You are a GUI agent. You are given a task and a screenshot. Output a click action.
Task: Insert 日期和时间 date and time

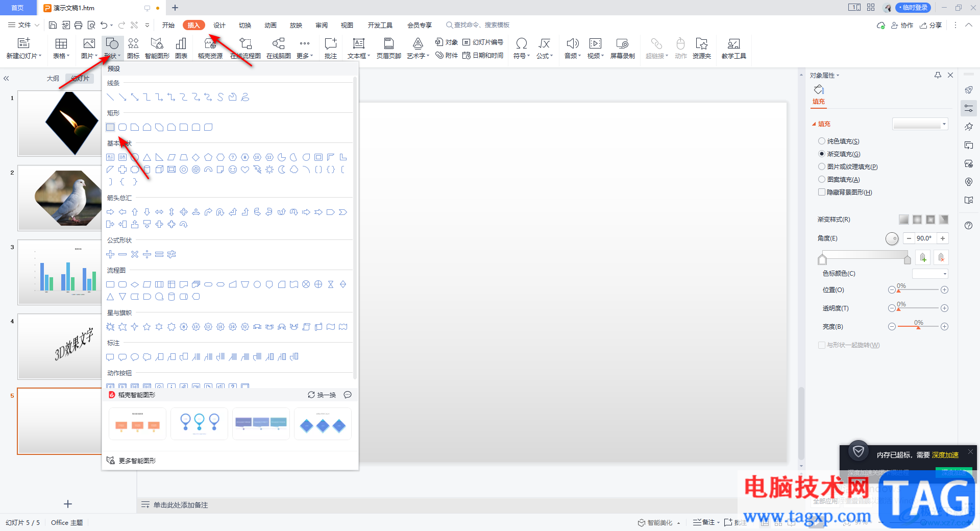(483, 55)
